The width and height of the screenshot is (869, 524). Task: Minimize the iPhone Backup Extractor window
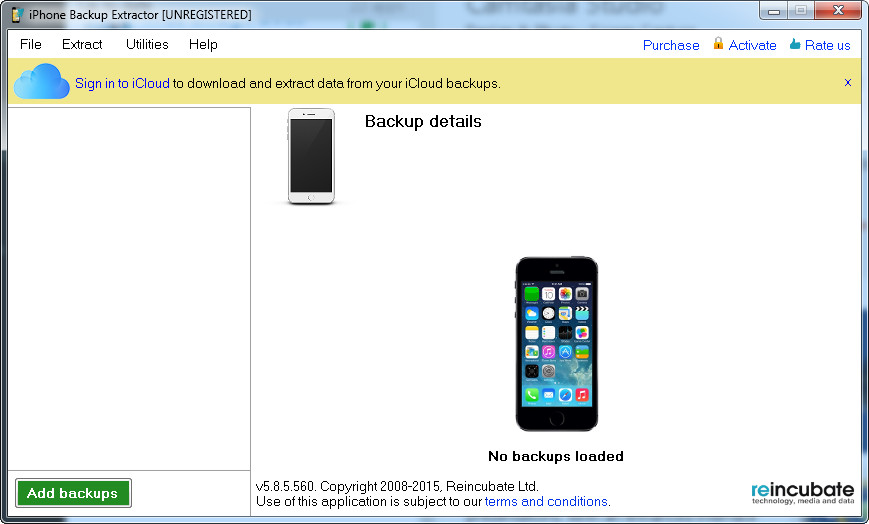pyautogui.click(x=774, y=11)
